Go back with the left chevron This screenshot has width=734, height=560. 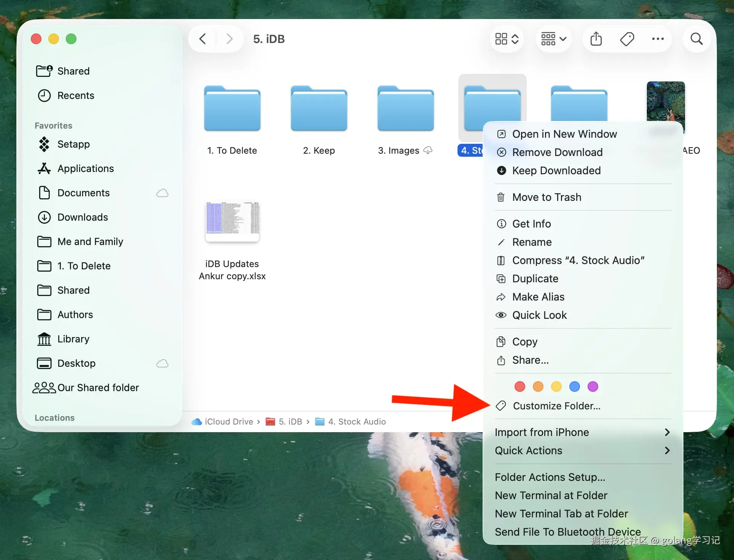pyautogui.click(x=203, y=39)
